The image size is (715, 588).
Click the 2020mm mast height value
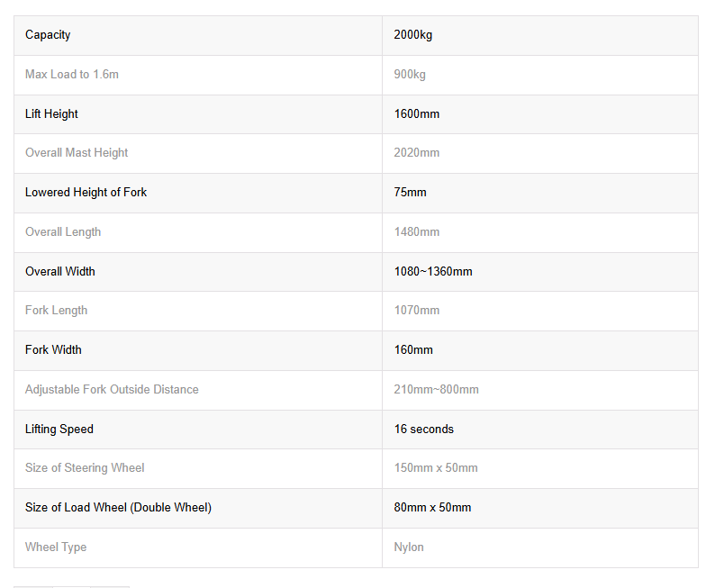[417, 153]
